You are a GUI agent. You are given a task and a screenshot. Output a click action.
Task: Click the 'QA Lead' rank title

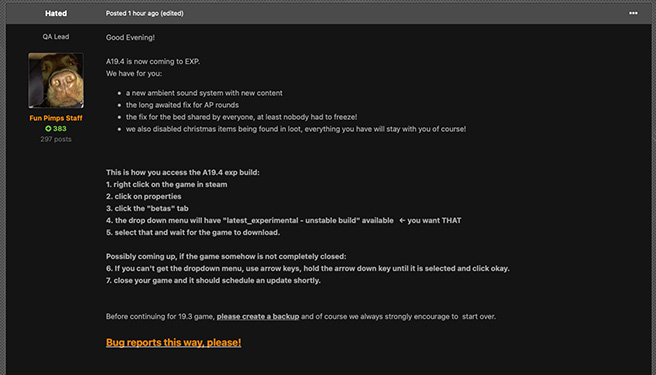[56, 37]
